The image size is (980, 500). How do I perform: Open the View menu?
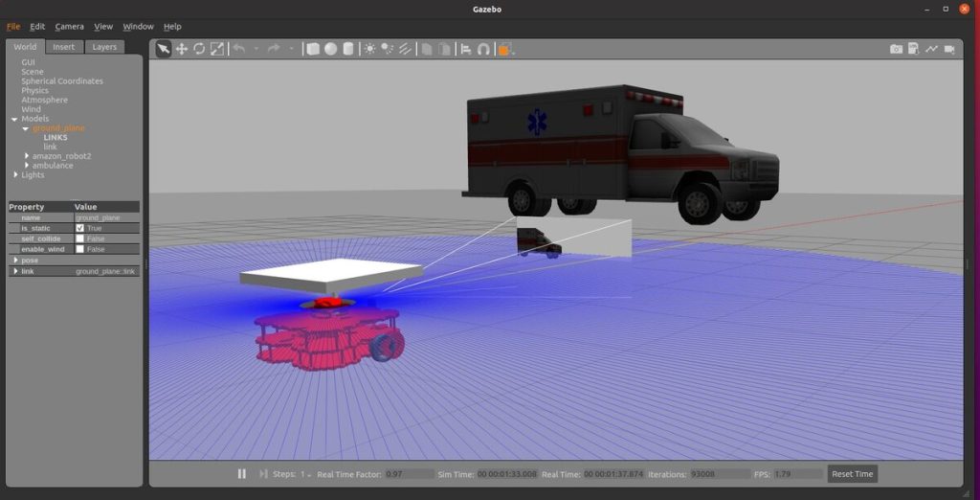(x=103, y=26)
